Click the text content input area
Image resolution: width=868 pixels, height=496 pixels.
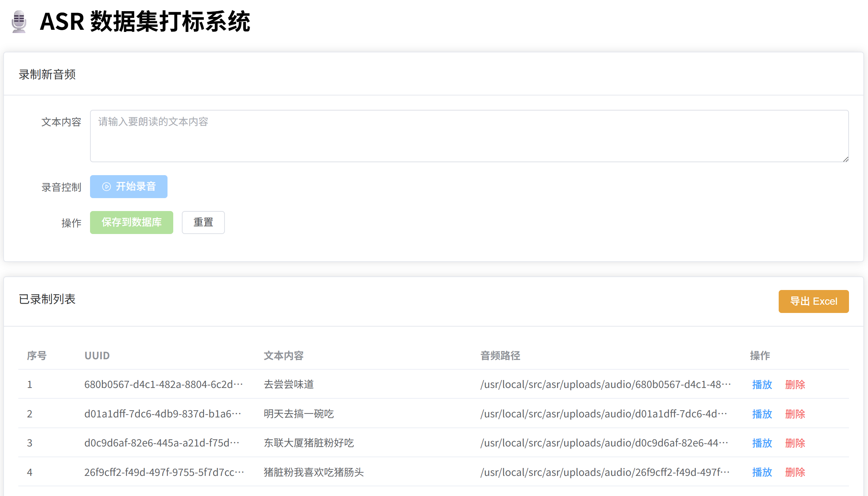pyautogui.click(x=469, y=136)
